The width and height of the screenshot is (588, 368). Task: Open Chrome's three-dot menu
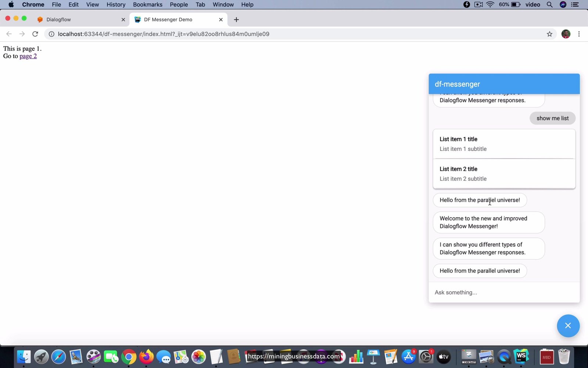pyautogui.click(x=579, y=34)
